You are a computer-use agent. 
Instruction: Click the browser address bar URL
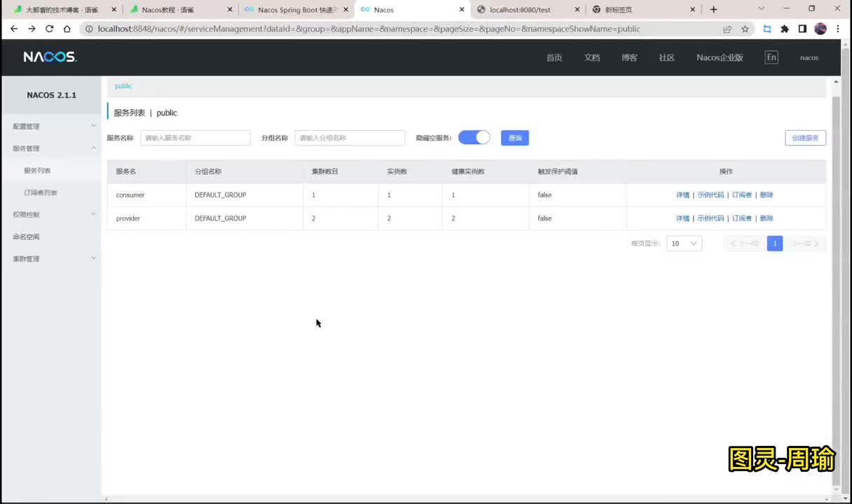369,29
